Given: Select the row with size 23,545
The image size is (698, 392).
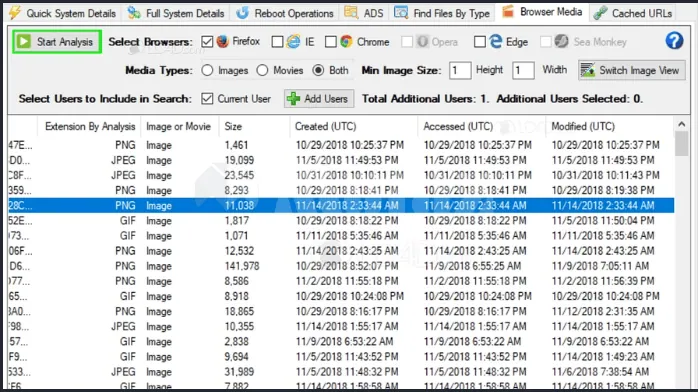Looking at the screenshot, I should (x=341, y=175).
